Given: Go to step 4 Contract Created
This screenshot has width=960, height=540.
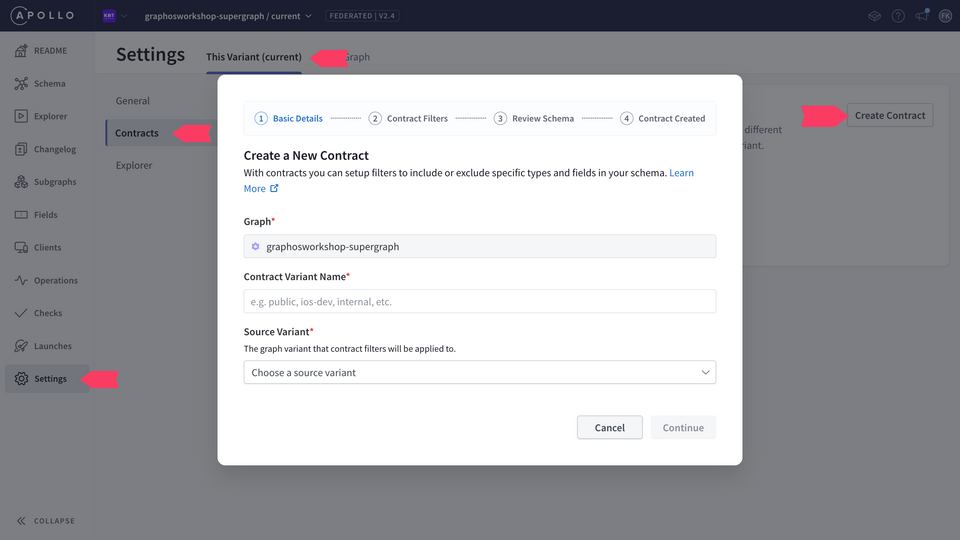Looking at the screenshot, I should (662, 118).
